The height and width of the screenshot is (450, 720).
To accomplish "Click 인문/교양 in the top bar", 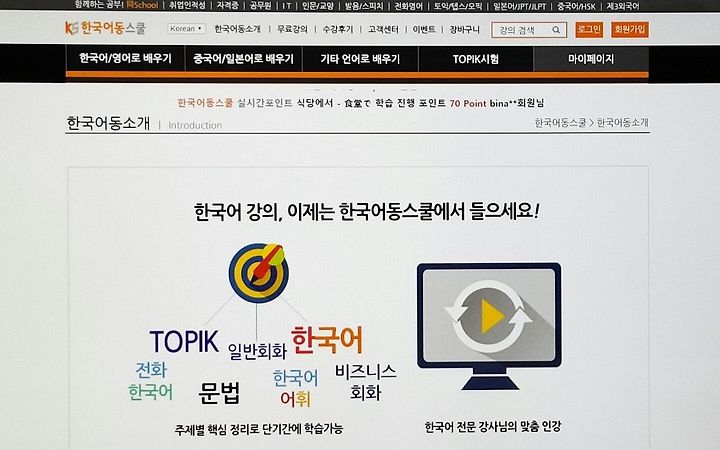I will click(318, 6).
